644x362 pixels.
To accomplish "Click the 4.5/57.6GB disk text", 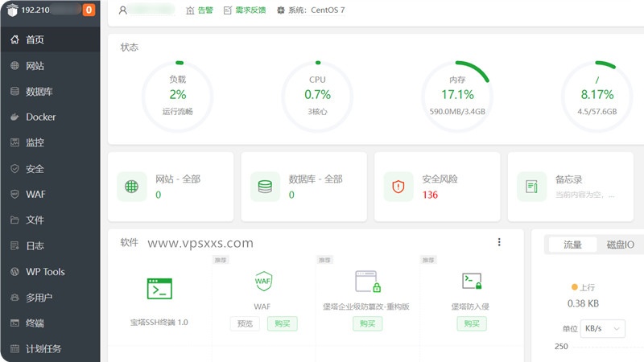I will coord(597,112).
